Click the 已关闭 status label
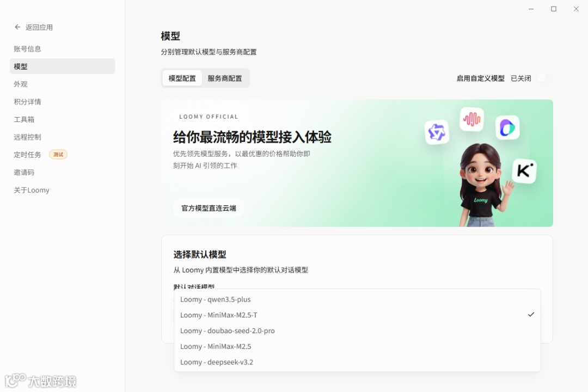 (521, 78)
